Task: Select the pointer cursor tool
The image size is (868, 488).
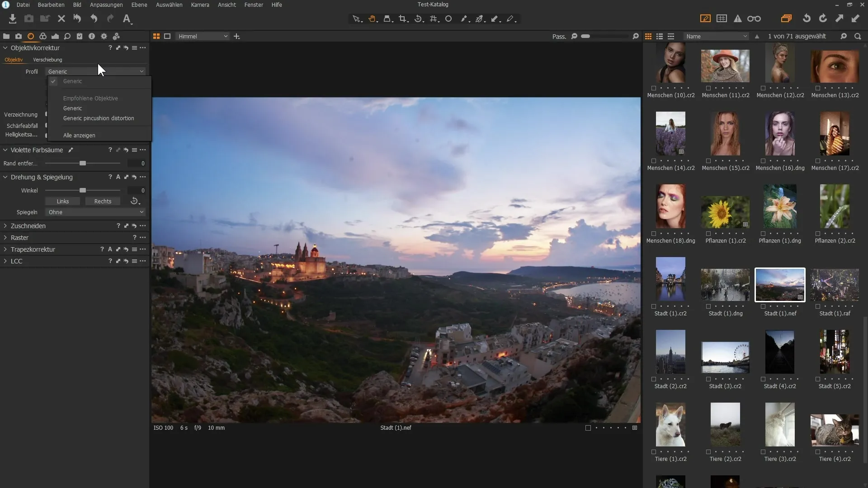Action: (357, 19)
